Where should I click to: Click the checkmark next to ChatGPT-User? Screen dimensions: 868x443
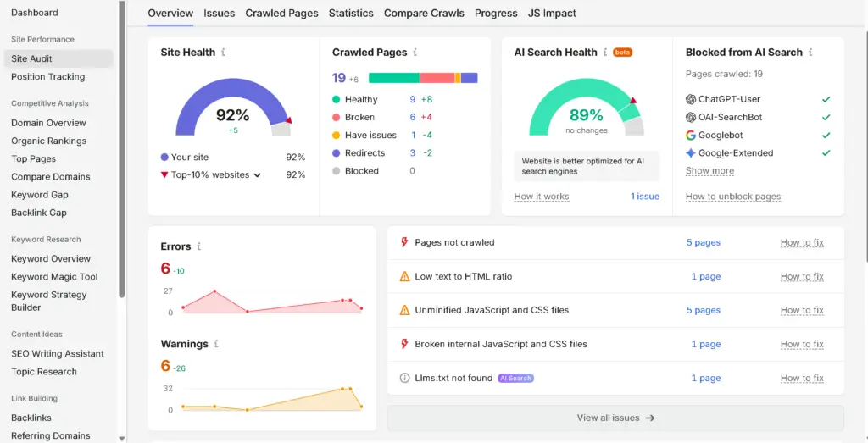pos(826,100)
